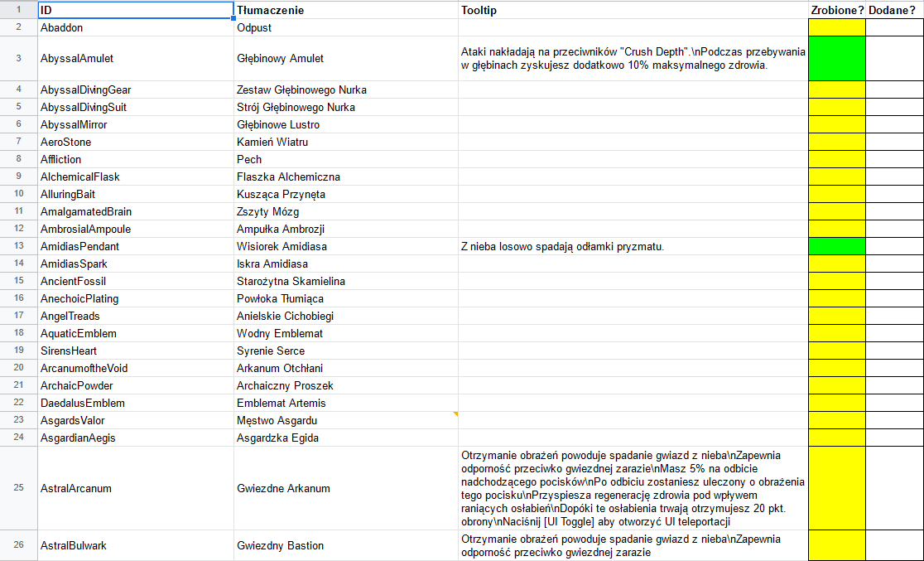The height and width of the screenshot is (561, 924).
Task: Click the row 2 number header
Action: coord(18,27)
